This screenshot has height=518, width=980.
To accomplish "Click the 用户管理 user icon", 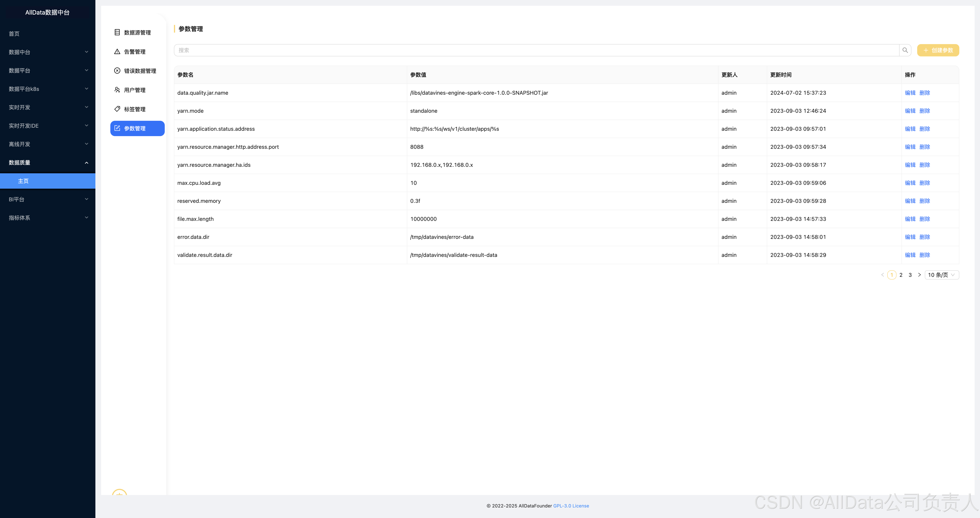I will pos(117,90).
